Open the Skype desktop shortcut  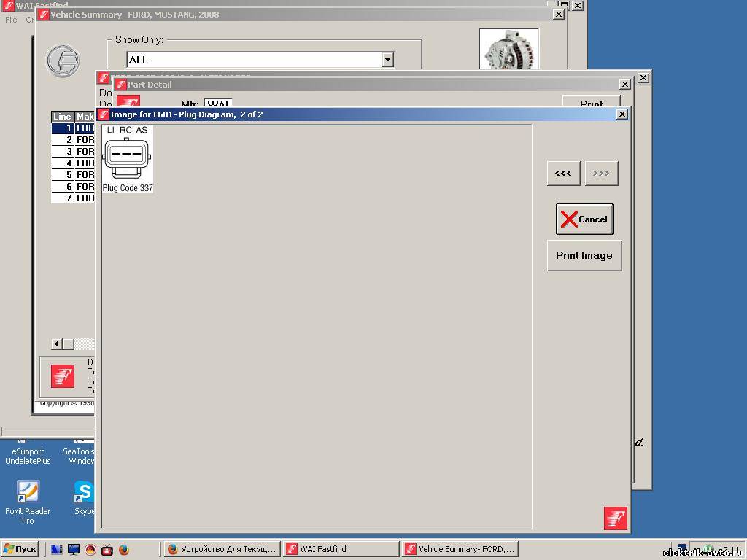(84, 497)
